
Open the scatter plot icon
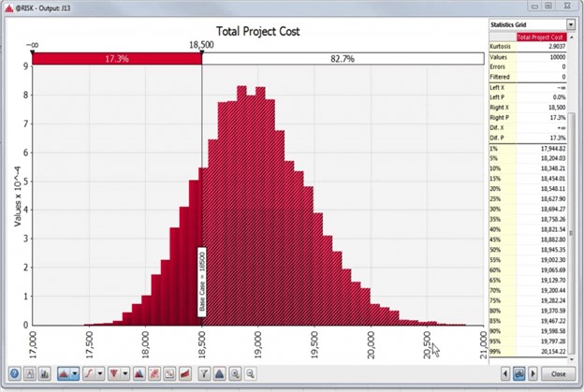click(x=155, y=374)
